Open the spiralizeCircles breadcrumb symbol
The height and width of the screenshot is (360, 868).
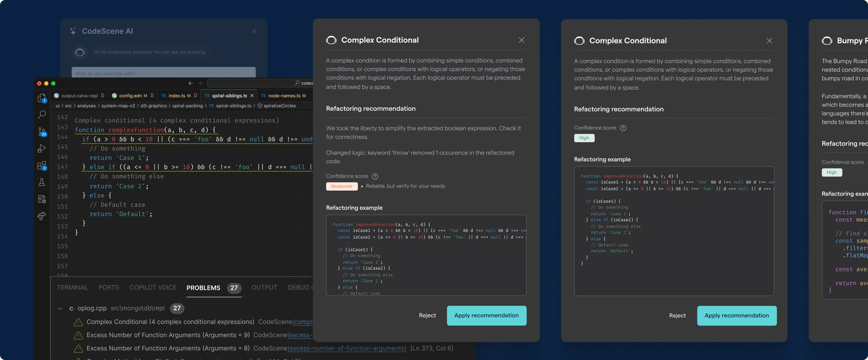tap(279, 106)
